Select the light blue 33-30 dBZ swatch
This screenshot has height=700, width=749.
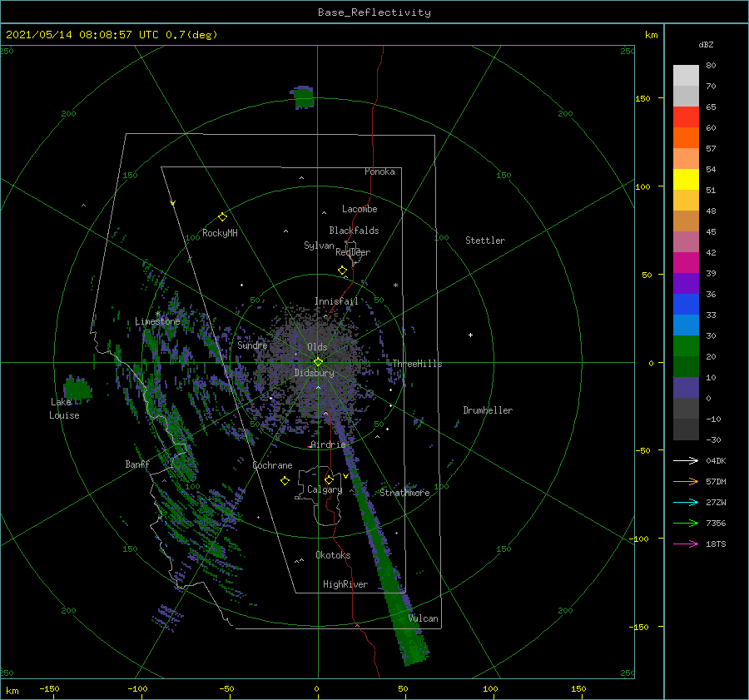686,325
